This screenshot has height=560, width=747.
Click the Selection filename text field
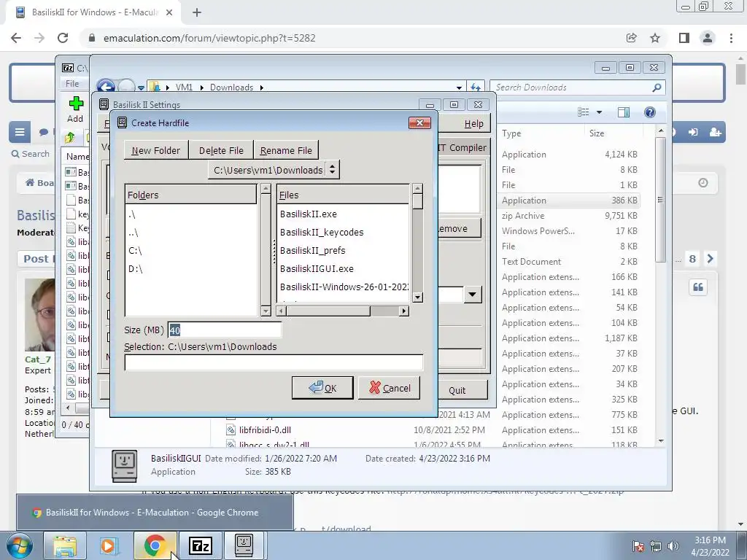(x=274, y=362)
